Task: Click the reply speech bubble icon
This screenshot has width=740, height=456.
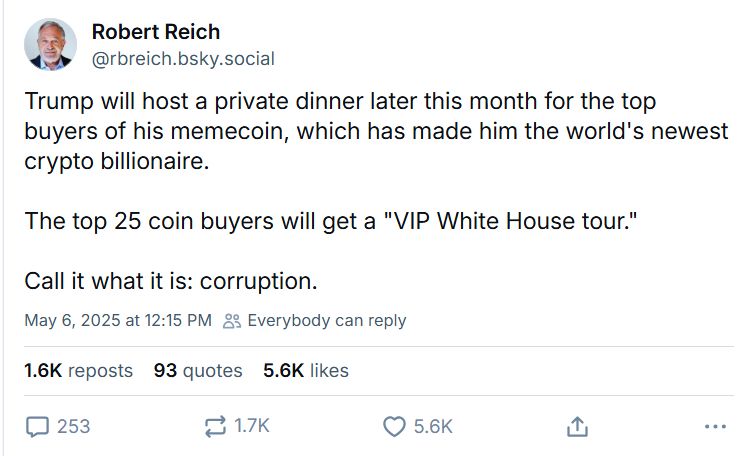Action: pos(37,426)
